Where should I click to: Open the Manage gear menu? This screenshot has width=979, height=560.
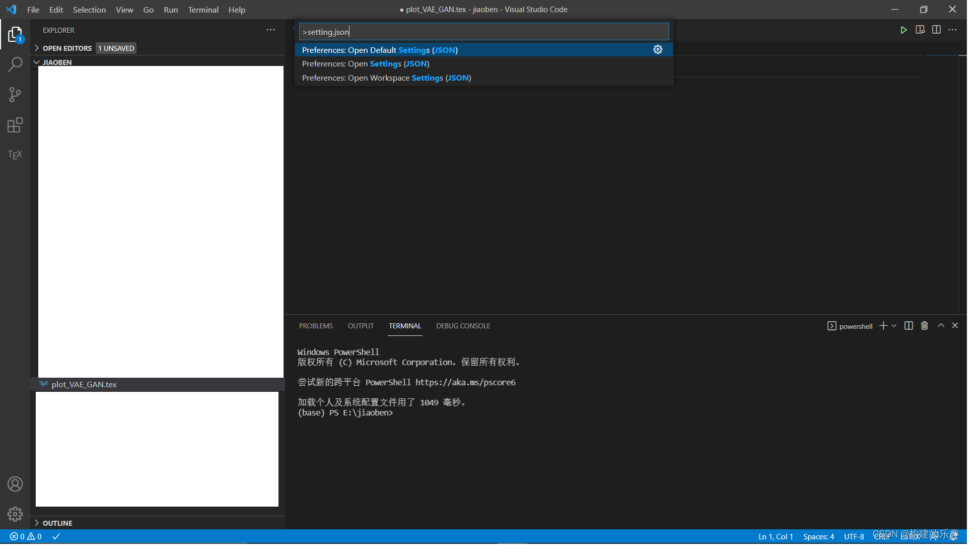(15, 514)
